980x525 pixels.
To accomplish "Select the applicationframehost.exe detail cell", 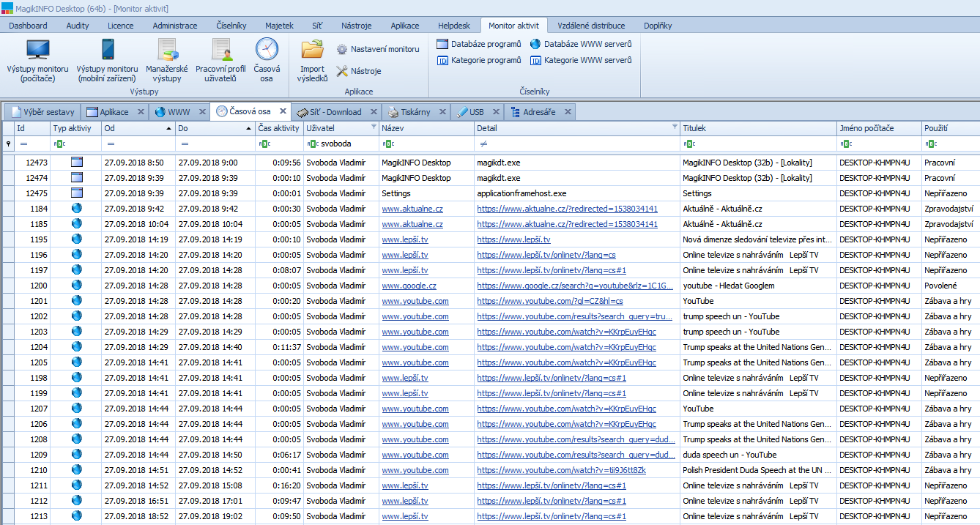I will (577, 193).
